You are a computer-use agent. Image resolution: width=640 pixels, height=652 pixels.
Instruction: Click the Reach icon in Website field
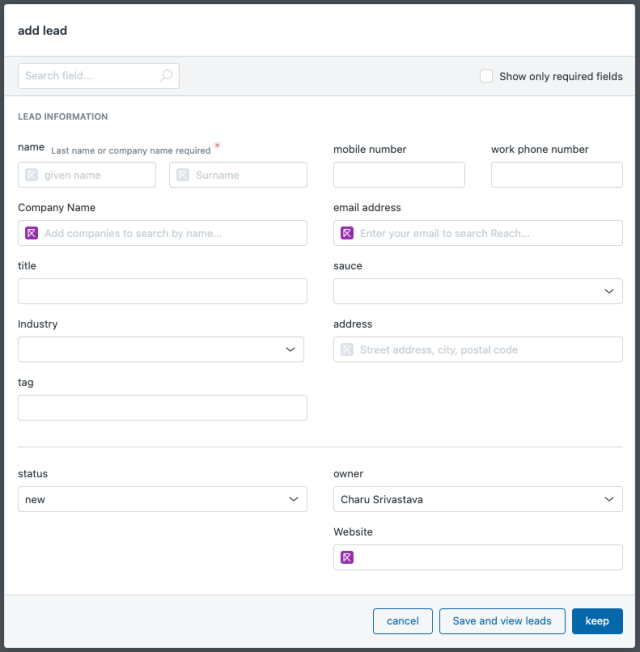point(347,557)
